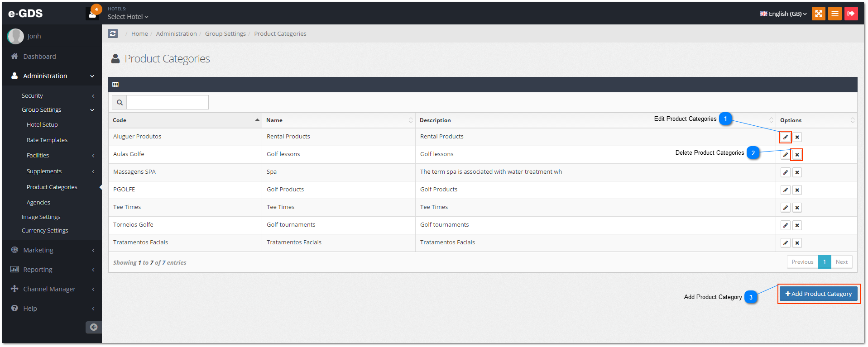The image size is (868, 347).
Task: Click the e-GDS logo
Action: click(x=25, y=14)
